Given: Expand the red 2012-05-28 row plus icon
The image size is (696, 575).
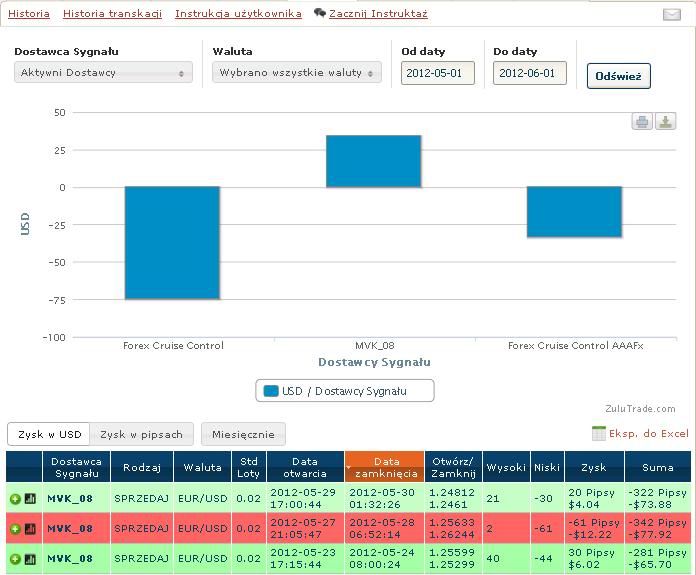Looking at the screenshot, I should tap(16, 529).
